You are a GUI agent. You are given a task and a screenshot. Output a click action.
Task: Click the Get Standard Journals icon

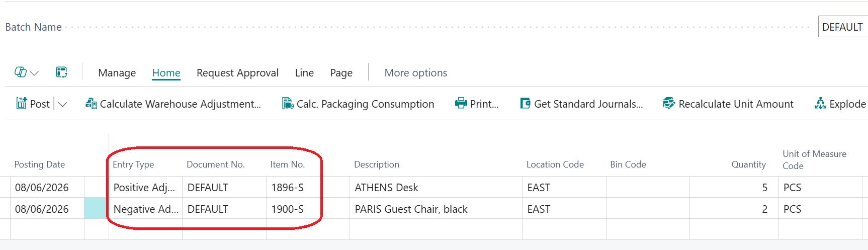(525, 104)
